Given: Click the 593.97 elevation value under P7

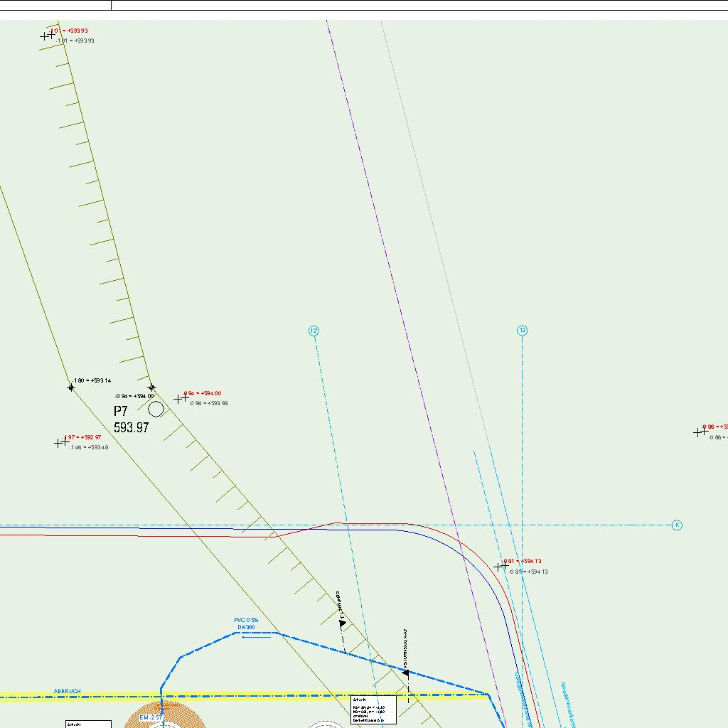Looking at the screenshot, I should pyautogui.click(x=132, y=427).
